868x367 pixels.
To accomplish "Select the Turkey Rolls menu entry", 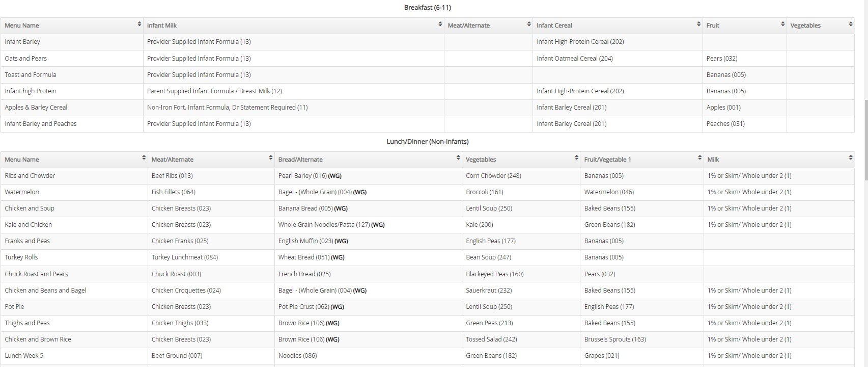I will pyautogui.click(x=21, y=257).
